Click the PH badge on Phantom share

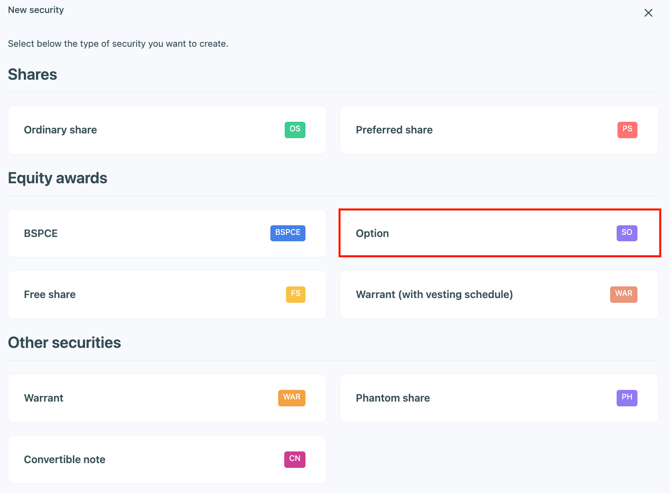(x=627, y=398)
